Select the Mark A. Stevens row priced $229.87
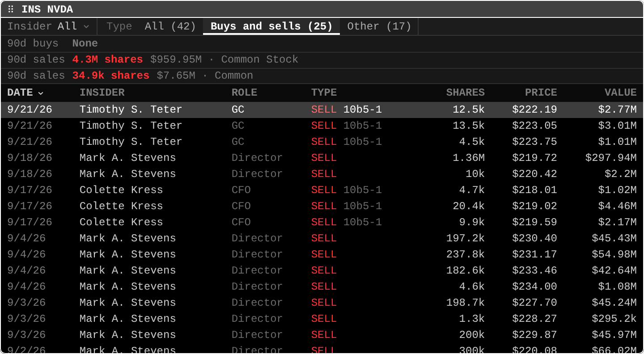 click(322, 335)
